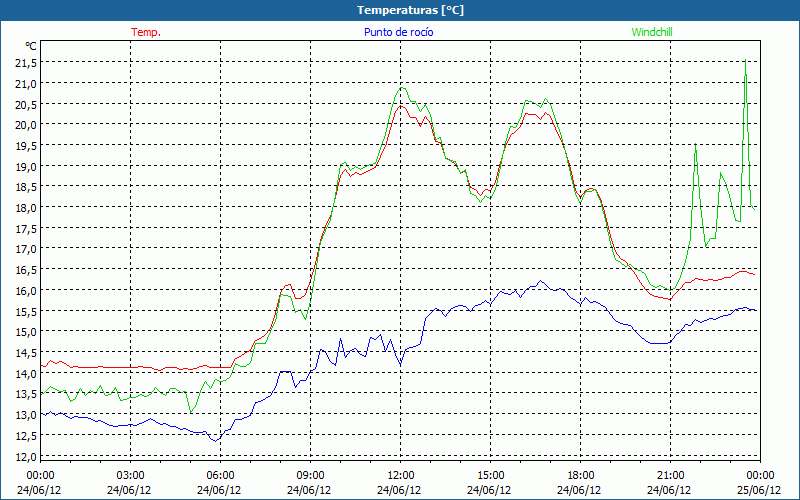Click the 13,0 y-axis value

(x=27, y=414)
